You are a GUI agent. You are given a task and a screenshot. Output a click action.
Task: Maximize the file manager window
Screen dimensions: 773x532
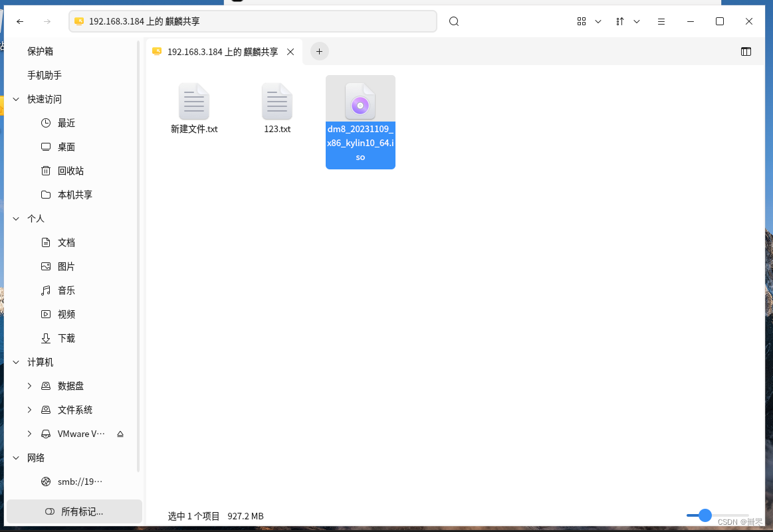[x=720, y=21]
